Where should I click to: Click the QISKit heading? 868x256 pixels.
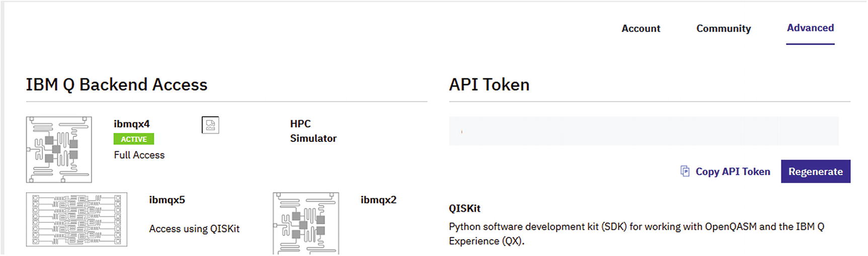464,208
